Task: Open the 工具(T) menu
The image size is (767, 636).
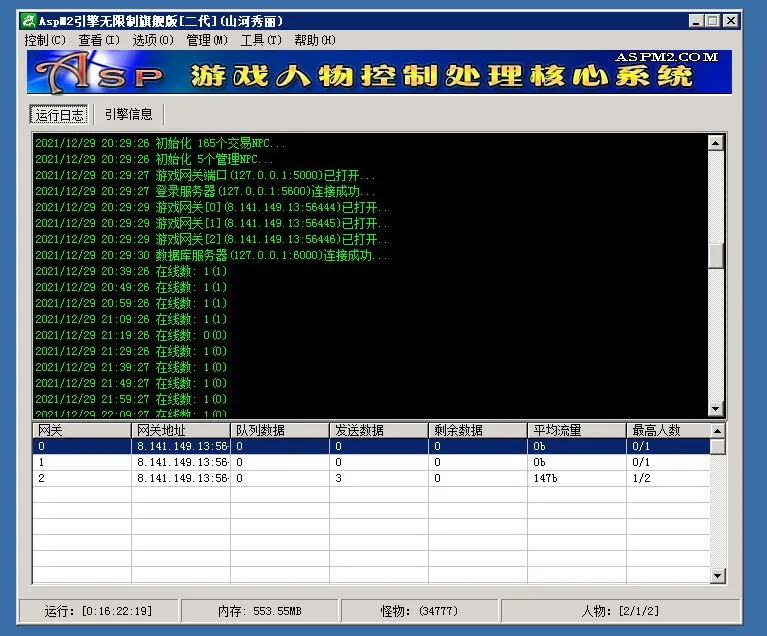Action: pos(261,40)
